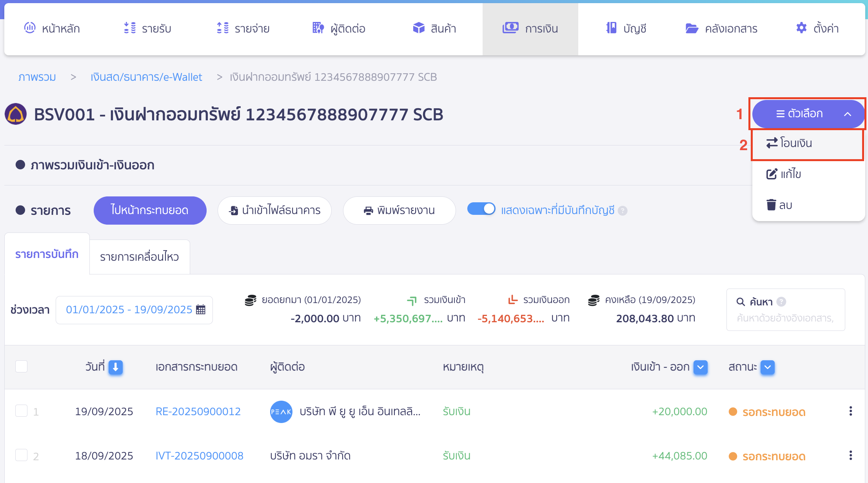Open three-dot menu for RE-20250900012 row
The height and width of the screenshot is (483, 868).
coord(850,411)
